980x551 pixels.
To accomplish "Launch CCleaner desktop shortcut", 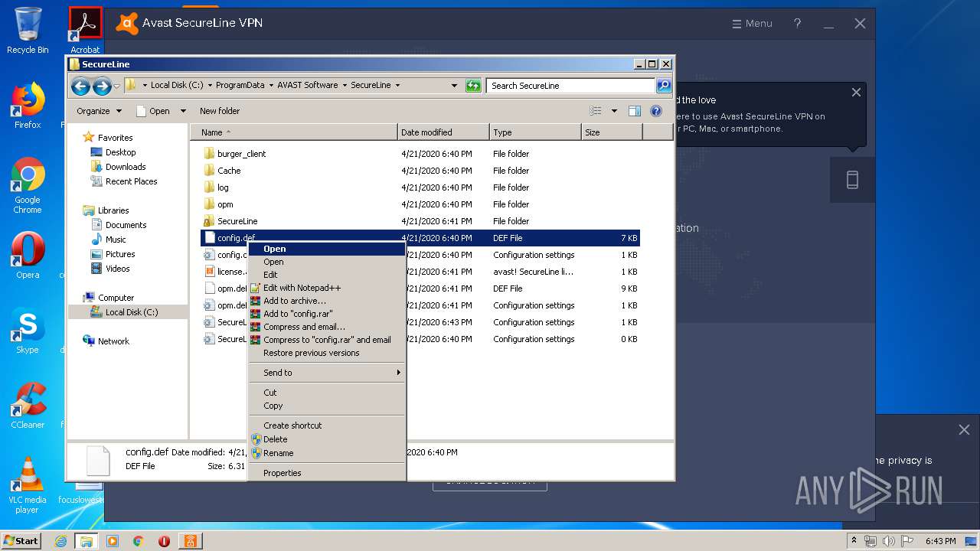I will 28,406.
